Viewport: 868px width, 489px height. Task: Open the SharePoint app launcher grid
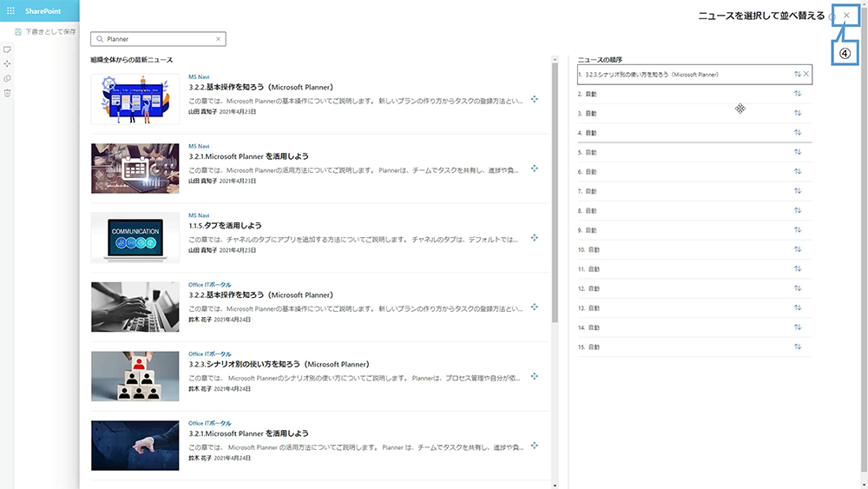[10, 11]
